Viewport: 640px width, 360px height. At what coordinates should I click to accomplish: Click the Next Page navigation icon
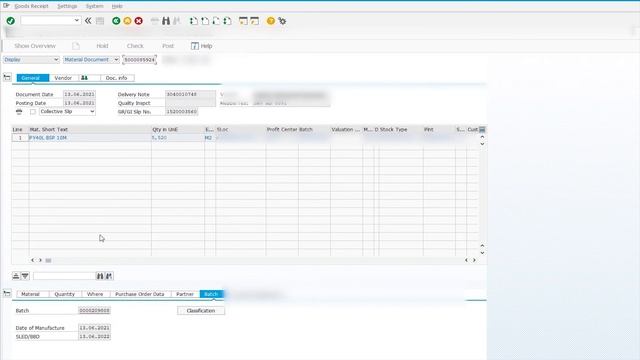pyautogui.click(x=216, y=21)
